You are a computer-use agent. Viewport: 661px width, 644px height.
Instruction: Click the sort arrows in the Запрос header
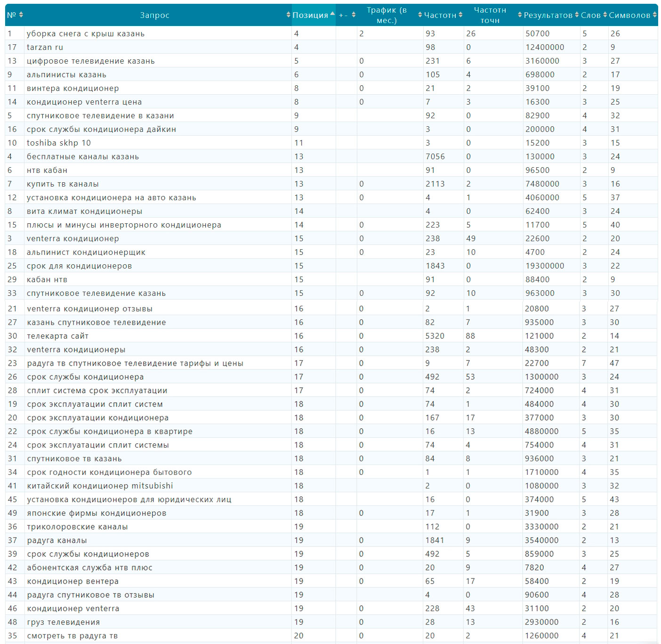(x=288, y=15)
